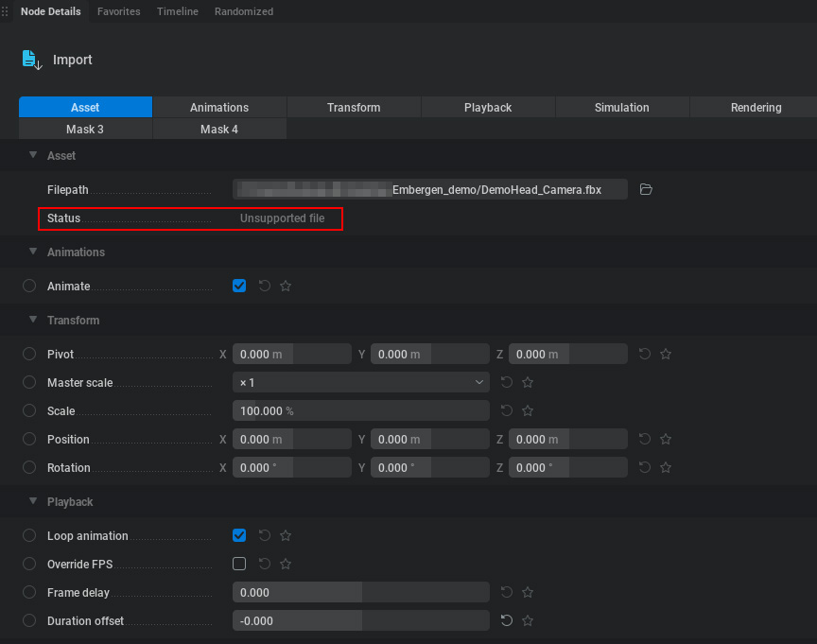Image resolution: width=817 pixels, height=644 pixels.
Task: Favorite the Animate parameter
Action: coord(286,286)
